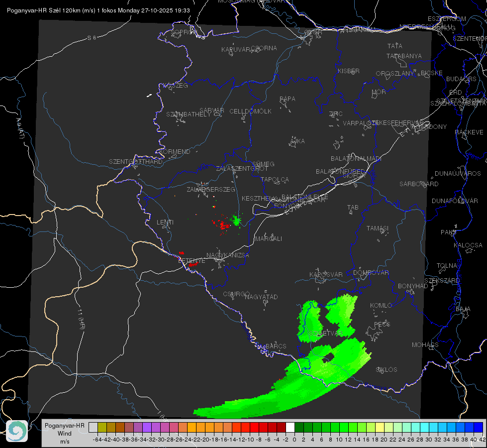Click the KALOCSA label
Image resolution: width=487 pixels, height=448 pixels.
[x=468, y=245]
